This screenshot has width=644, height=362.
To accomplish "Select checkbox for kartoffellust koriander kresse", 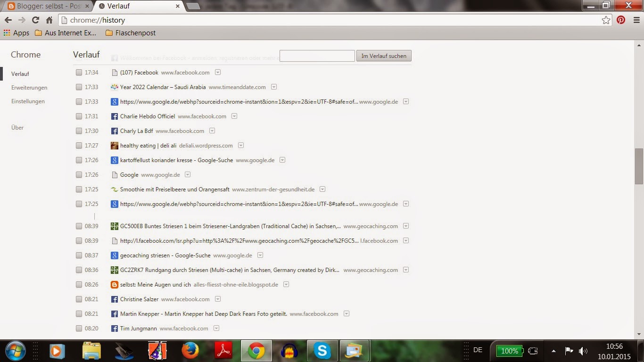I will 79,160.
